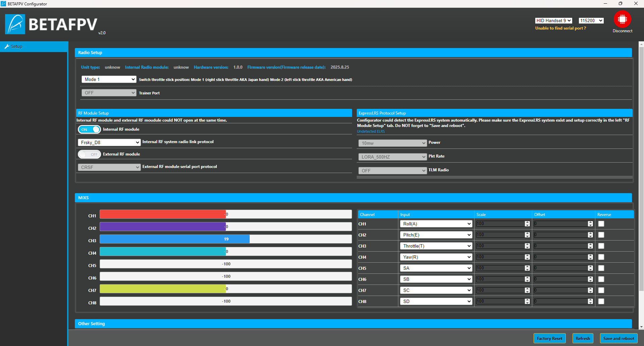
Task: Open the CH5 SA input dropdown
Action: 436,268
